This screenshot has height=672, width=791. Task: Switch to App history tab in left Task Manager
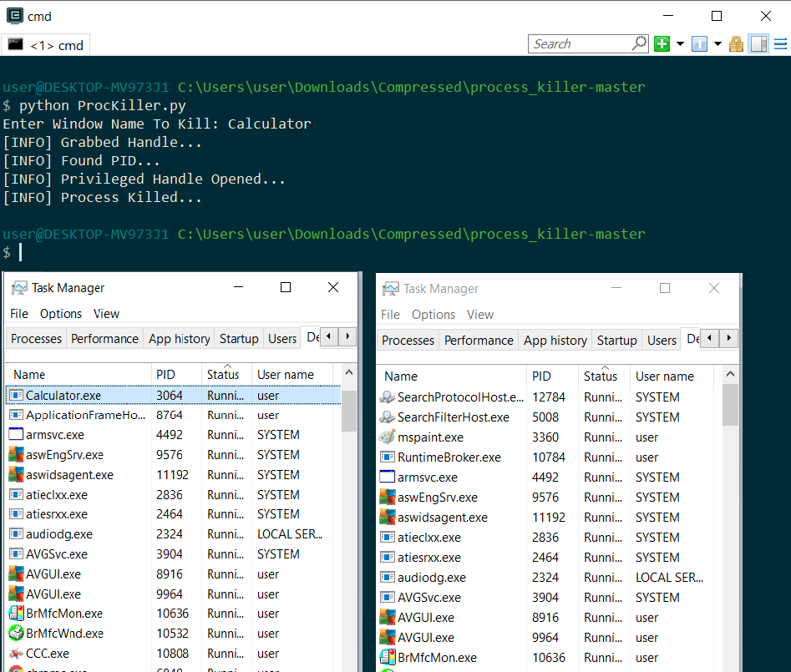179,339
